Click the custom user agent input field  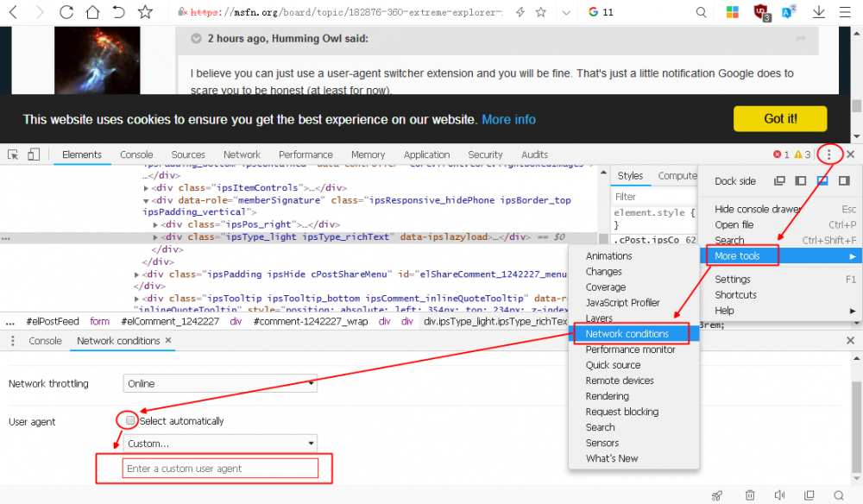(220, 469)
